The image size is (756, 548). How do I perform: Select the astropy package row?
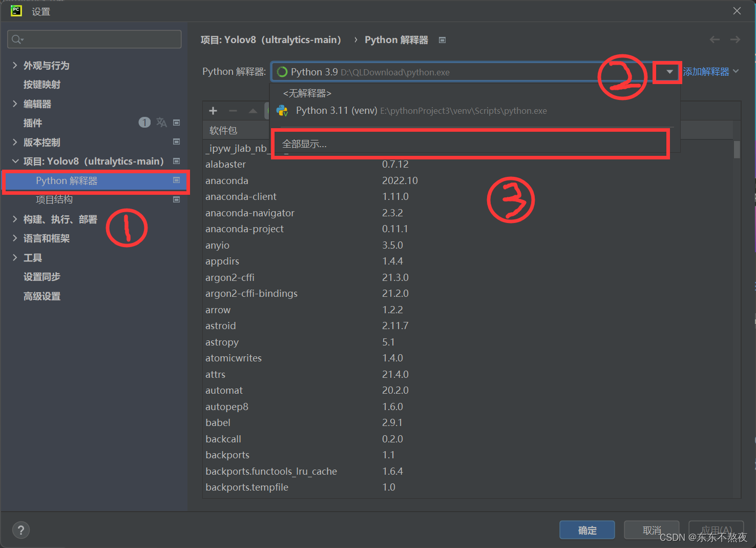(468, 342)
